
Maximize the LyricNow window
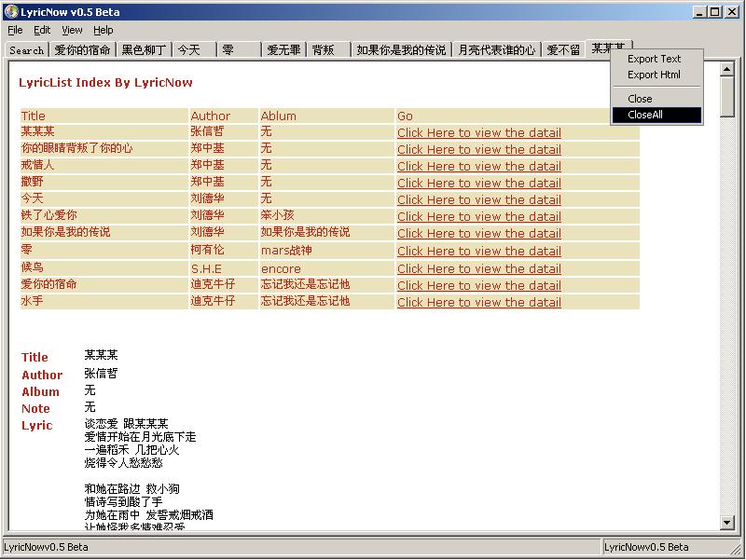[714, 12]
